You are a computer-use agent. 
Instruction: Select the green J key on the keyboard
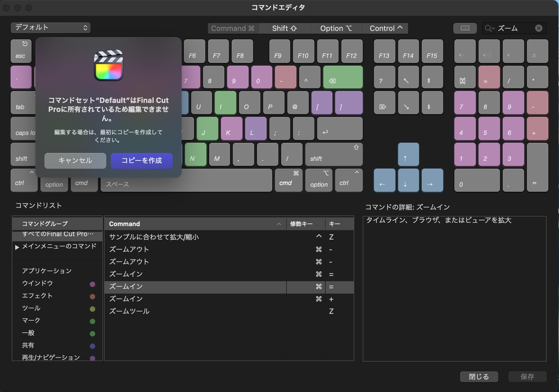pyautogui.click(x=207, y=129)
